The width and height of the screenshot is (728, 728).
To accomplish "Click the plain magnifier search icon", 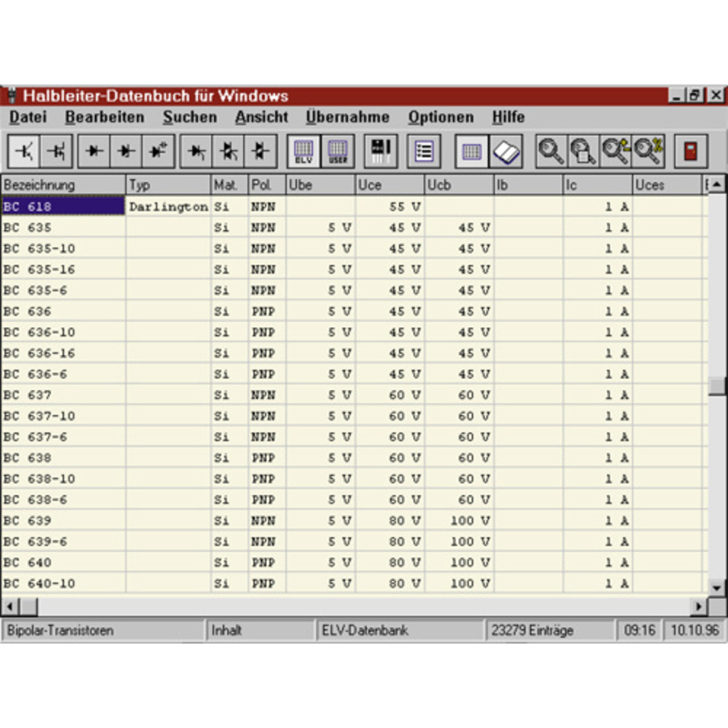I will coord(552,151).
